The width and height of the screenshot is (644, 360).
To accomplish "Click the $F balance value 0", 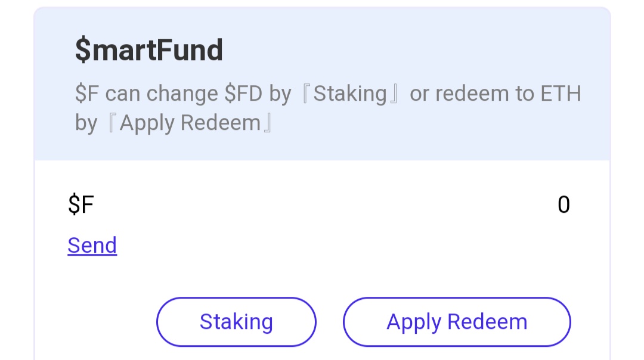I will click(563, 205).
